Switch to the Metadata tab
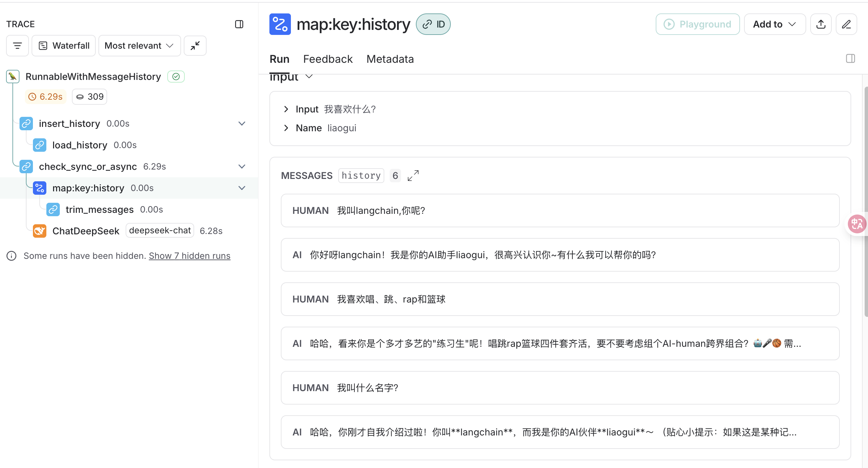The image size is (868, 468). pyautogui.click(x=390, y=59)
